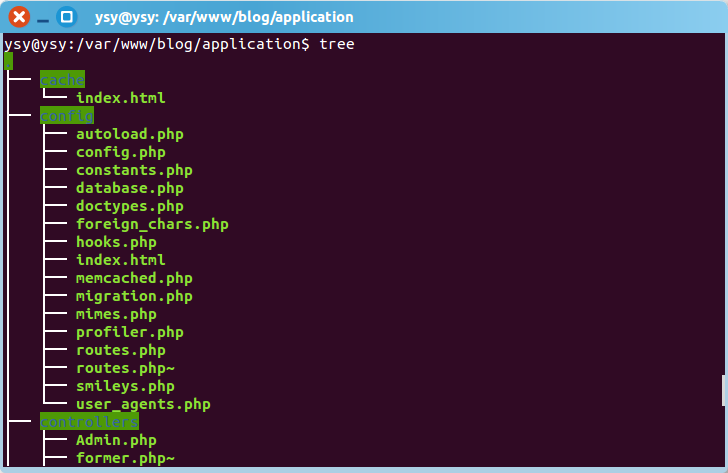Select the controllers directory entry
The width and height of the screenshot is (728, 473).
point(89,422)
